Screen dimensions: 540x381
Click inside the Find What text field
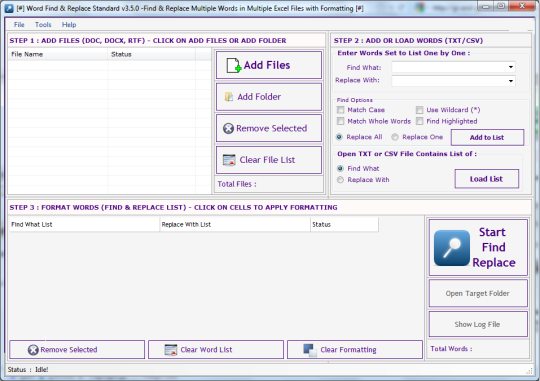point(453,67)
